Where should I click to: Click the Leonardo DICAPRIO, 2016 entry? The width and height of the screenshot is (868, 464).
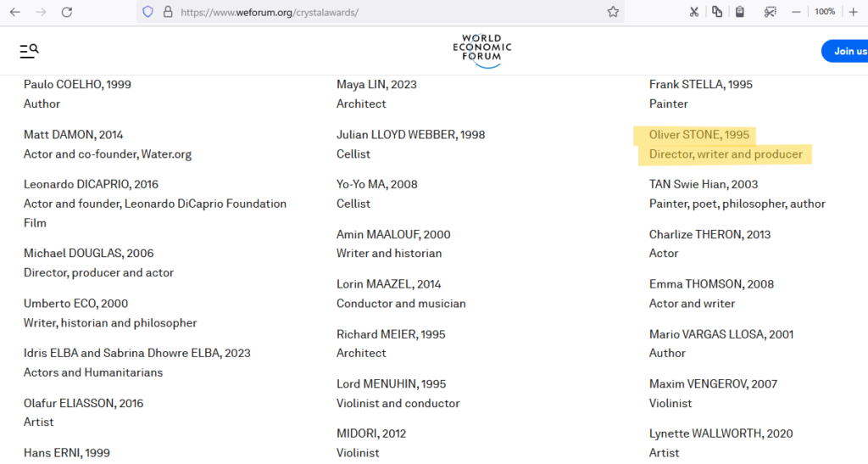coord(91,184)
